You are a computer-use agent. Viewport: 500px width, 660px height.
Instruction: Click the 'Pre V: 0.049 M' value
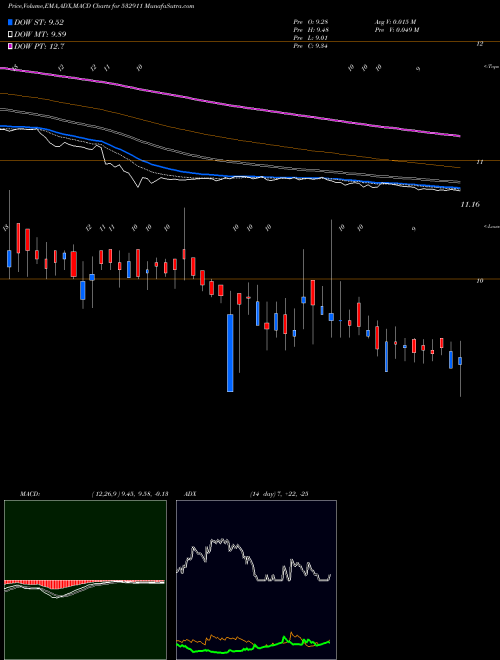[x=396, y=30]
